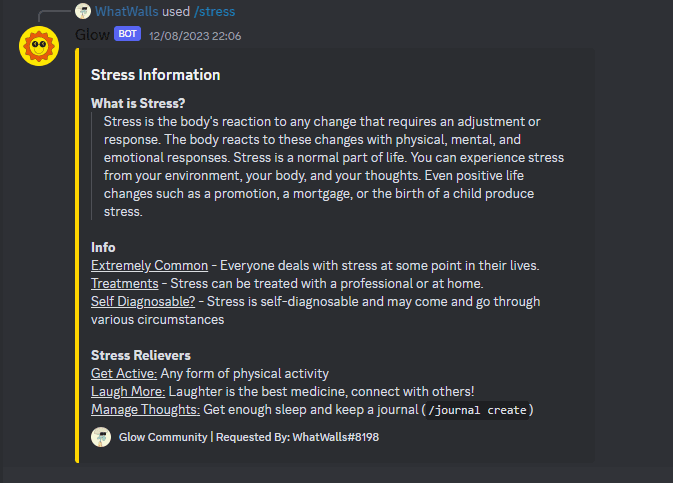Click the Glow bot name
This screenshot has width=673, height=483.
(x=92, y=35)
